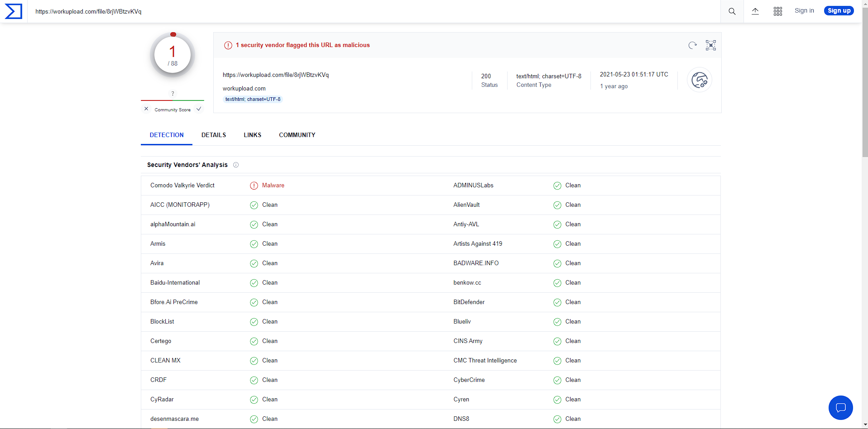
Task: Click the clean check icon for Avira
Action: pos(254,263)
